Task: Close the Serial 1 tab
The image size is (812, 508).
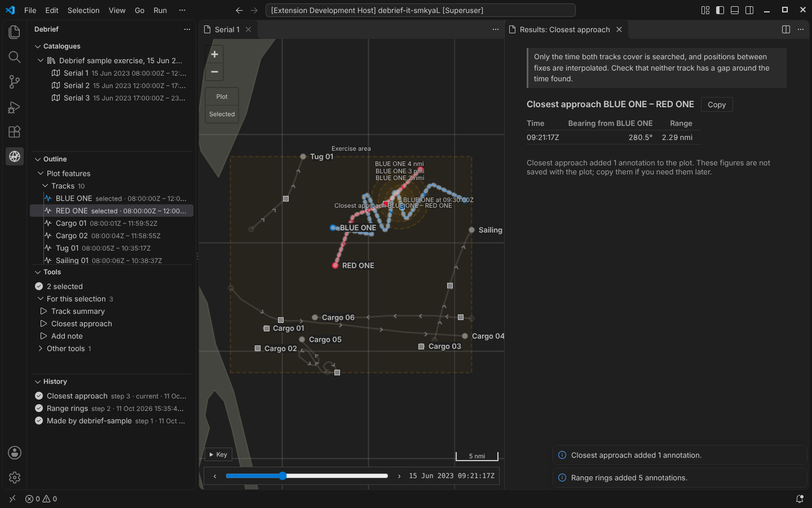Action: [248, 29]
